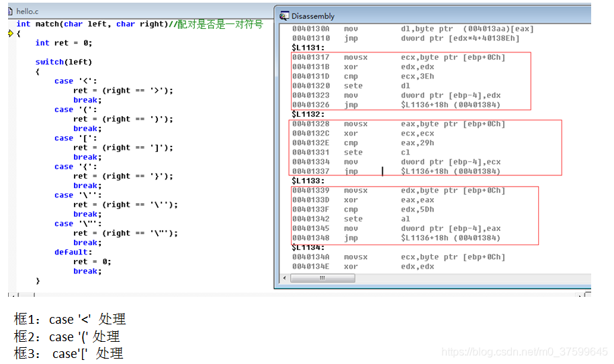Click the line ret = (right == ']');
The image size is (614, 364).
click(123, 148)
